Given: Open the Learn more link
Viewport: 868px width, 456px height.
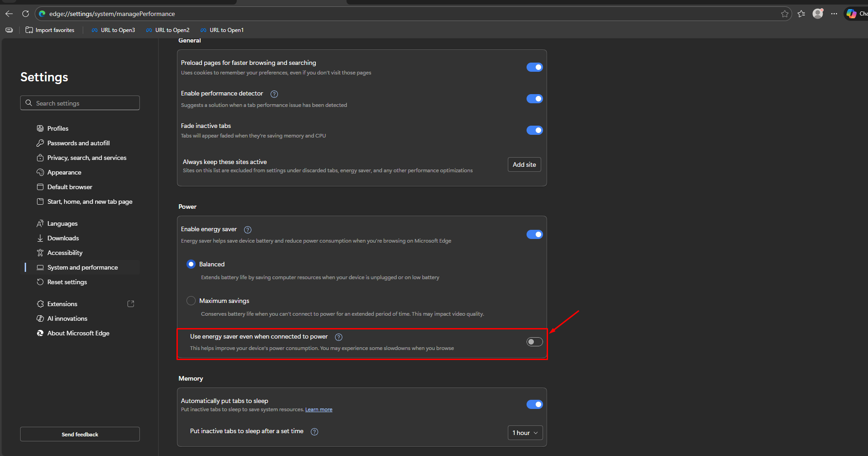Looking at the screenshot, I should [x=319, y=409].
